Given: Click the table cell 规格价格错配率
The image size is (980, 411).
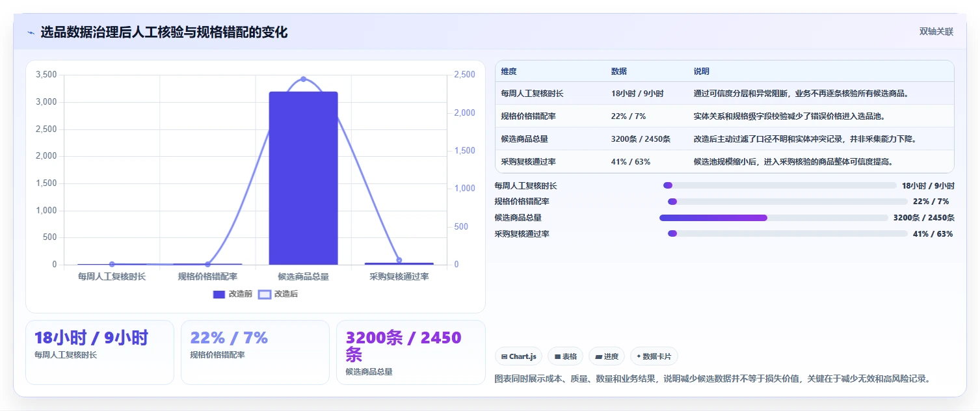Looking at the screenshot, I should tap(528, 116).
